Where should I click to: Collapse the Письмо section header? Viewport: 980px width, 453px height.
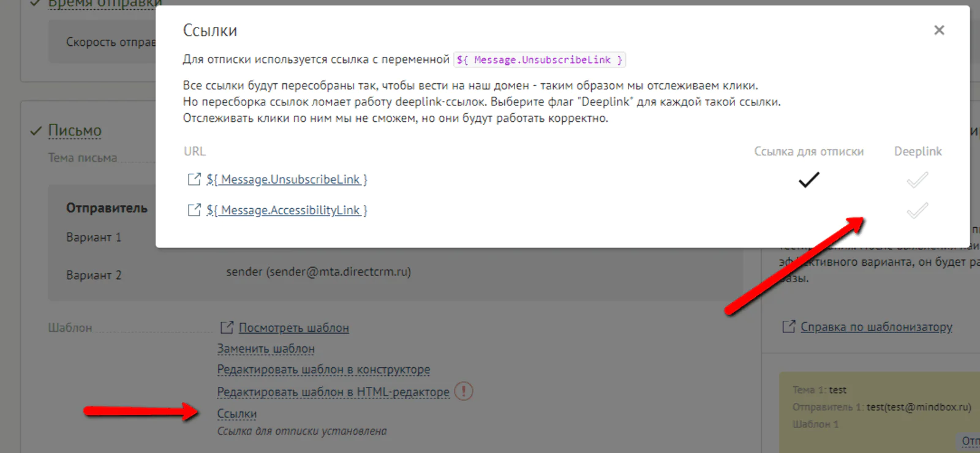(x=75, y=130)
